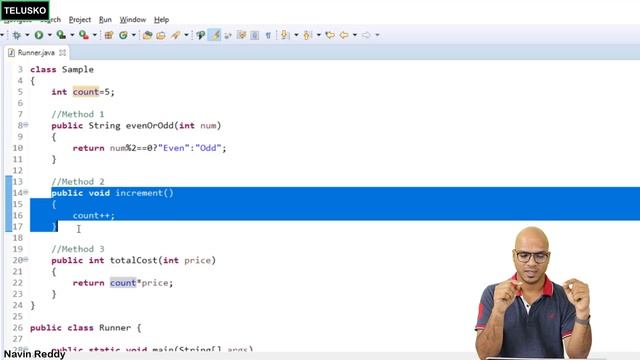The image size is (640, 360).
Task: Collapse the evenOrOdd method fold marker
Action: point(26,124)
